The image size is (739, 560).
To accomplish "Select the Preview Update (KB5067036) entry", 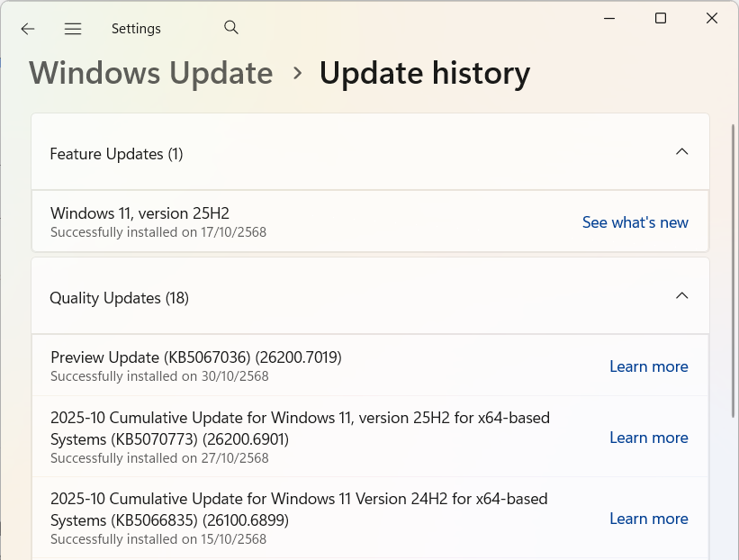I will tap(195, 357).
